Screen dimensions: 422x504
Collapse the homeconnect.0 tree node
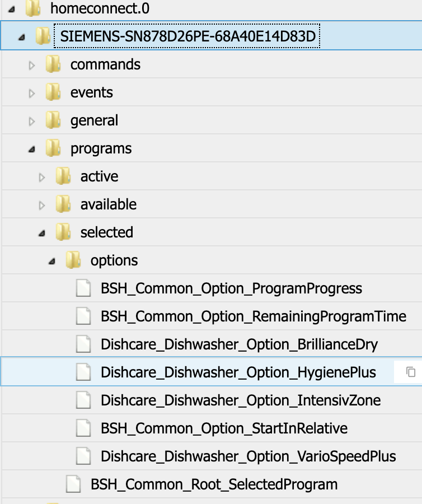coord(12,10)
